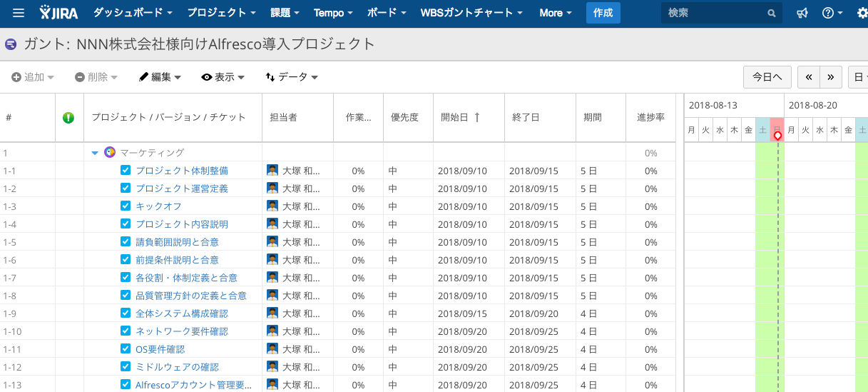Click the 進捗率 column header
Screen dimensions: 868x392
point(650,117)
